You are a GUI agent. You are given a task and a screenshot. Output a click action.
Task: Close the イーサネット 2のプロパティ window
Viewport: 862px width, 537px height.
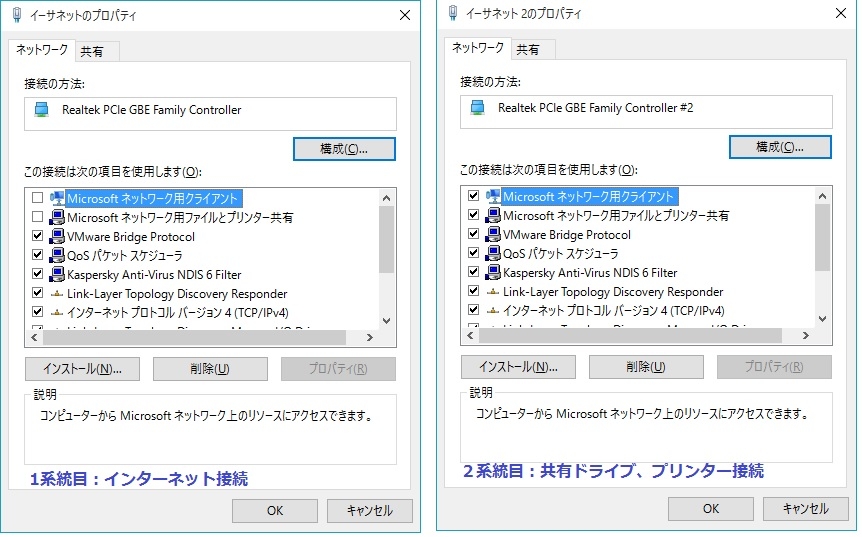pos(841,13)
